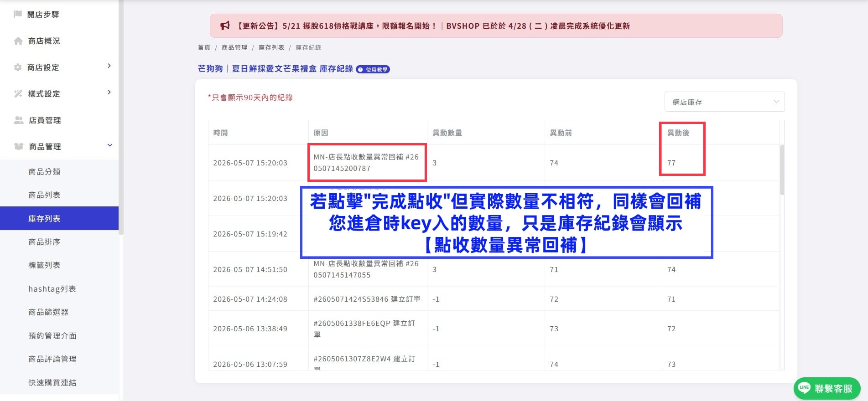Click the house icon beside 商店概況
Viewport: 868px width, 401px height.
coord(18,41)
